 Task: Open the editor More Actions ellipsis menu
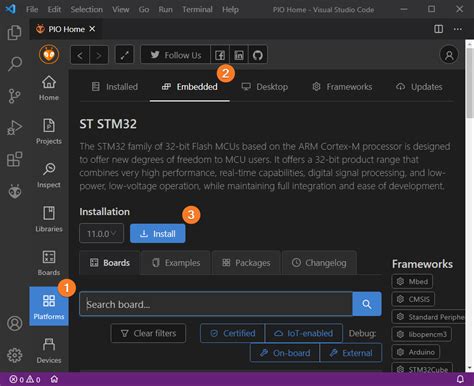pyautogui.click(x=458, y=29)
